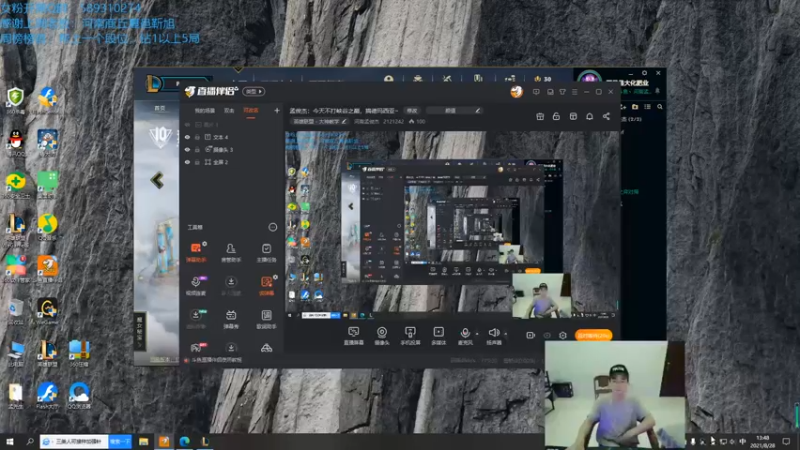Open Microsoft Edge from the taskbar
Image resolution: width=800 pixels, height=450 pixels.
coord(184,441)
